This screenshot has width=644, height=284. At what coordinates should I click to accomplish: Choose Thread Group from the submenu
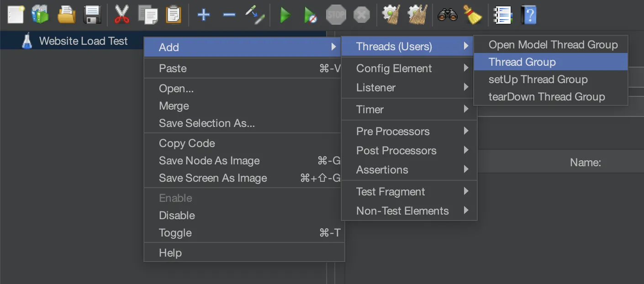(x=522, y=62)
